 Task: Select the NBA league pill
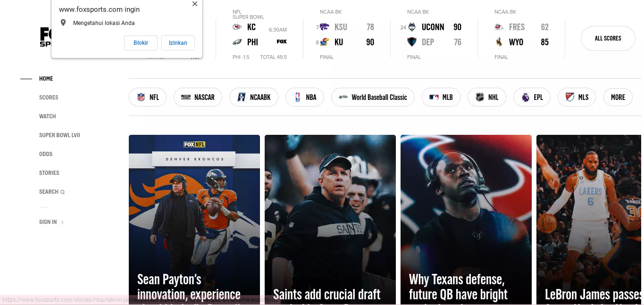pos(305,97)
